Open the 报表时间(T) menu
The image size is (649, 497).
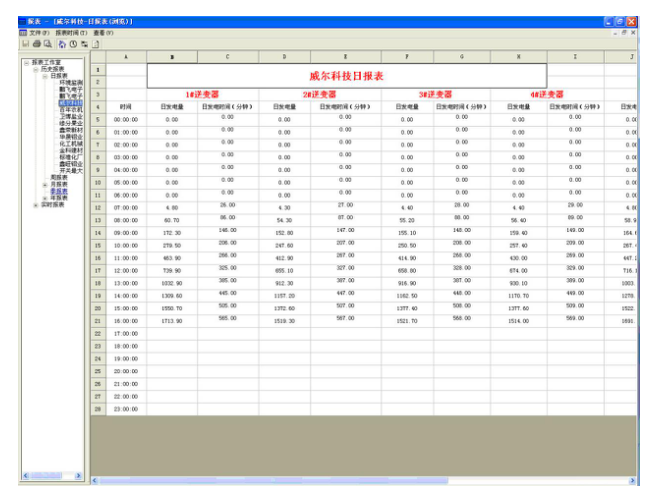(72, 33)
